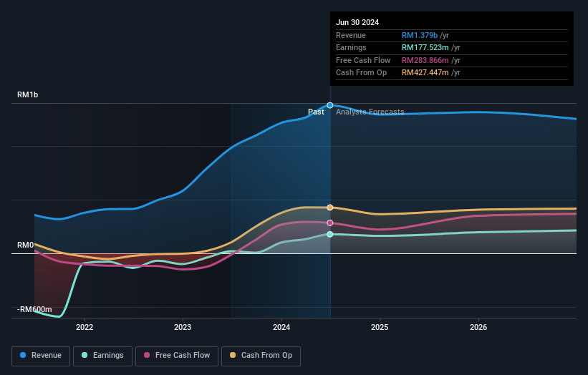
Task: Click the Cash From Op label in tooltip
Action: (361, 73)
